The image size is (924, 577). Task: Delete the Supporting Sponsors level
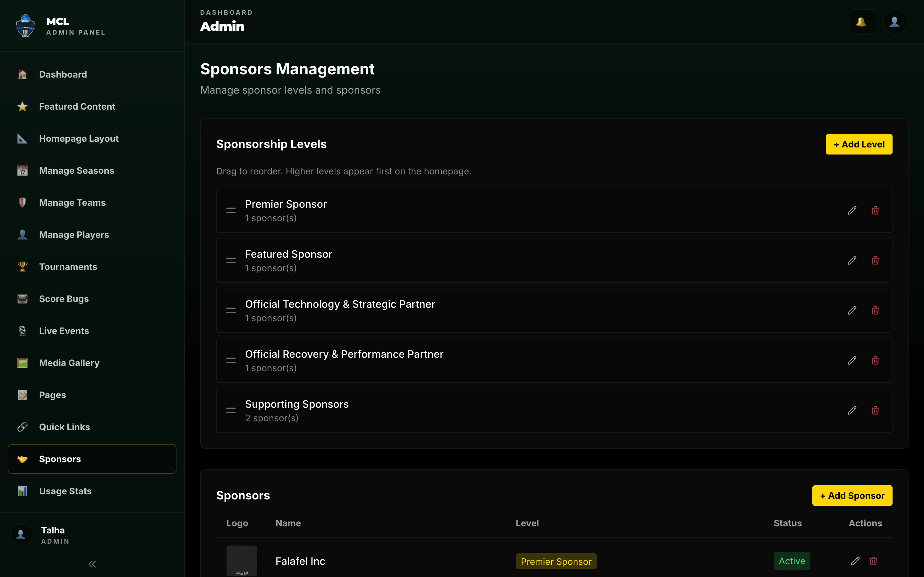(875, 410)
